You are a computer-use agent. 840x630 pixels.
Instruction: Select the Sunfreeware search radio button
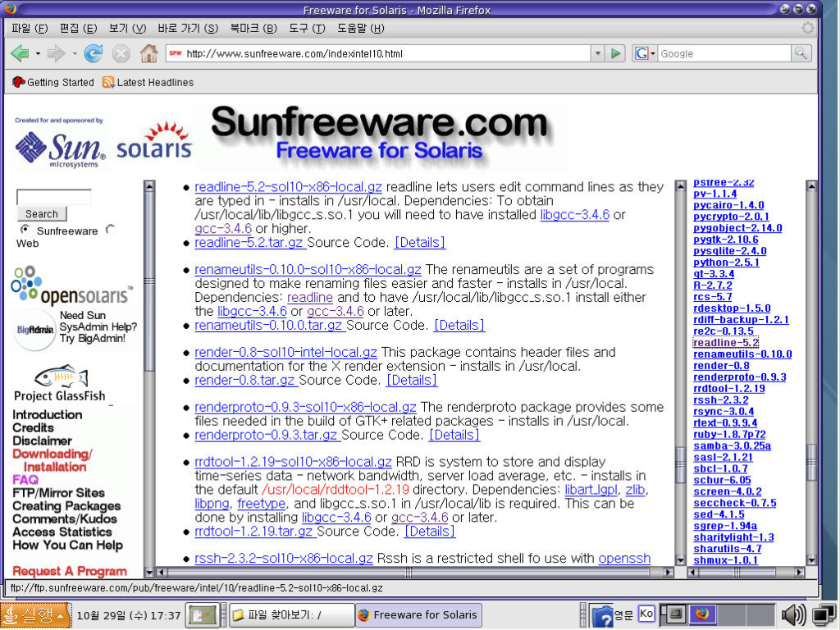pos(25,230)
